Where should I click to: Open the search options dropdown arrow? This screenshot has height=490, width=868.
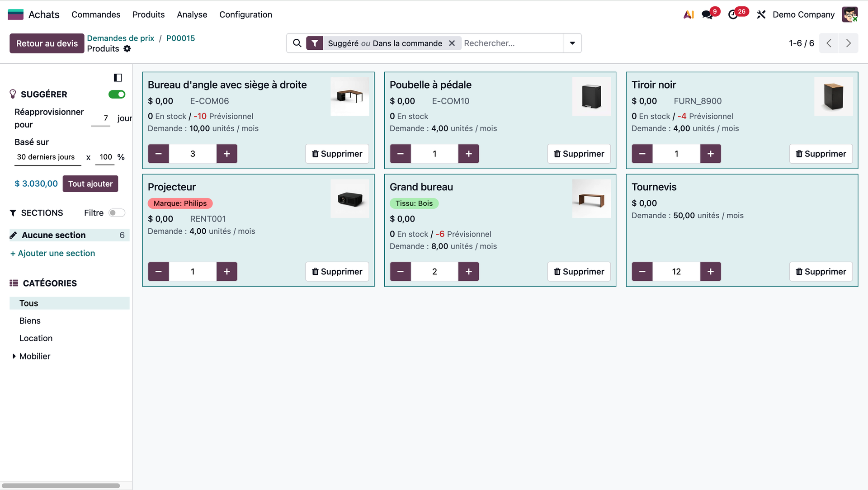pos(572,43)
